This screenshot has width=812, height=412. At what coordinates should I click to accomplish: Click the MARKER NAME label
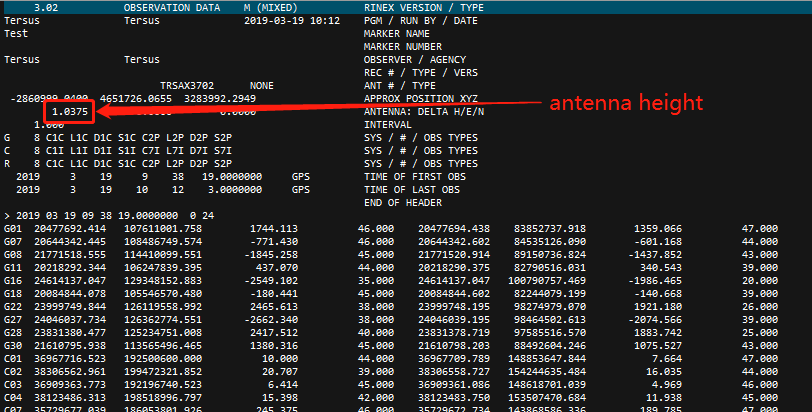(x=397, y=34)
